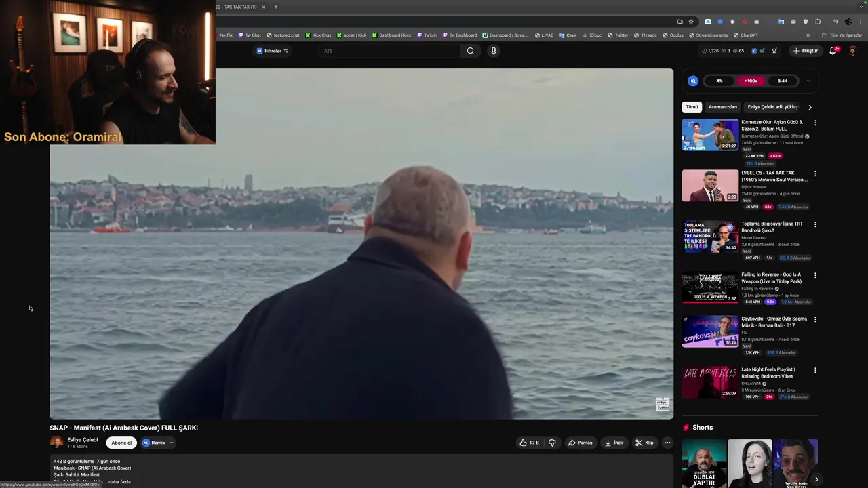Image resolution: width=868 pixels, height=488 pixels.
Task: Open the DUBLAJ YAPTIR short thumbnail
Action: (704, 464)
